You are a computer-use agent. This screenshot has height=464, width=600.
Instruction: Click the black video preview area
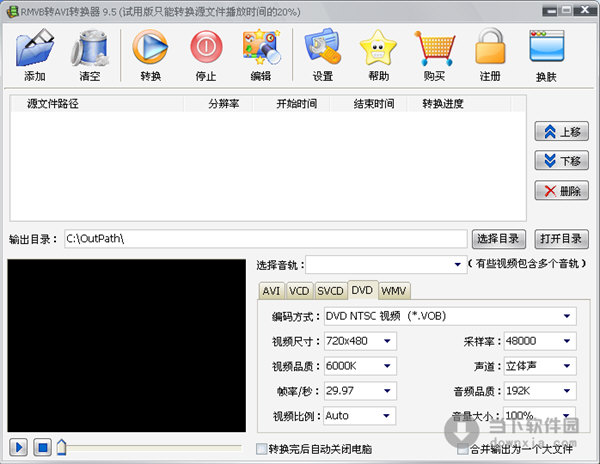(127, 346)
